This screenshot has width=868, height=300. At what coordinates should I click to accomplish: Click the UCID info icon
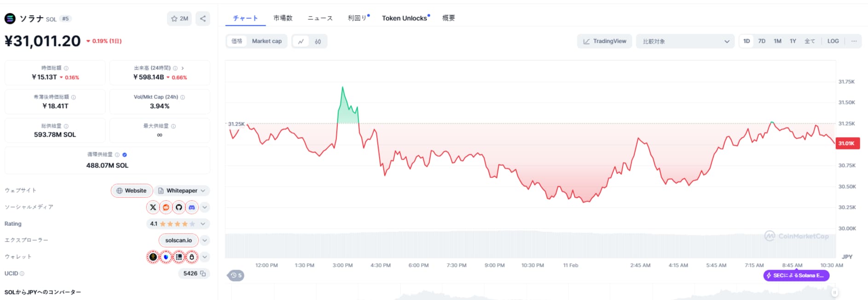click(x=22, y=273)
